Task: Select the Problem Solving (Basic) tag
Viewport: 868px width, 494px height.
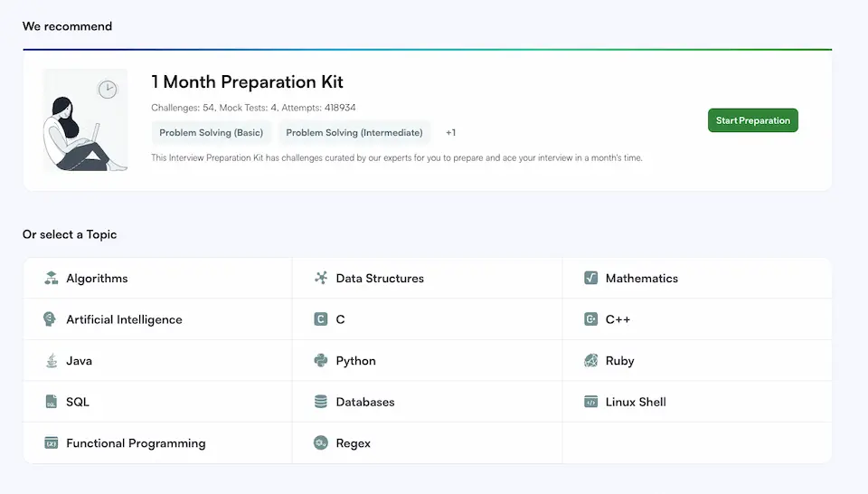Action: click(211, 133)
